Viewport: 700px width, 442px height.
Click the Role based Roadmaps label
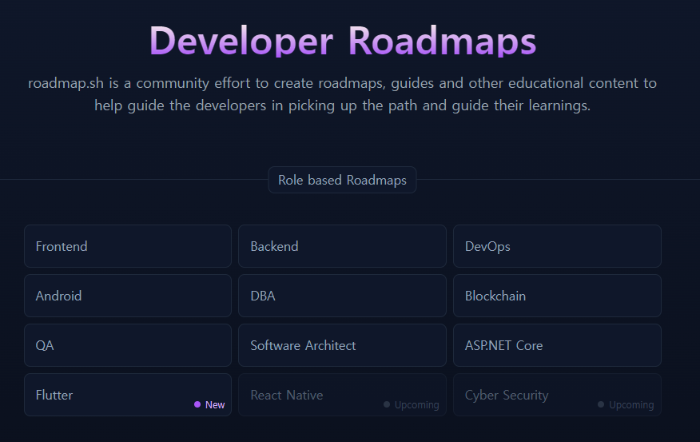(x=342, y=180)
